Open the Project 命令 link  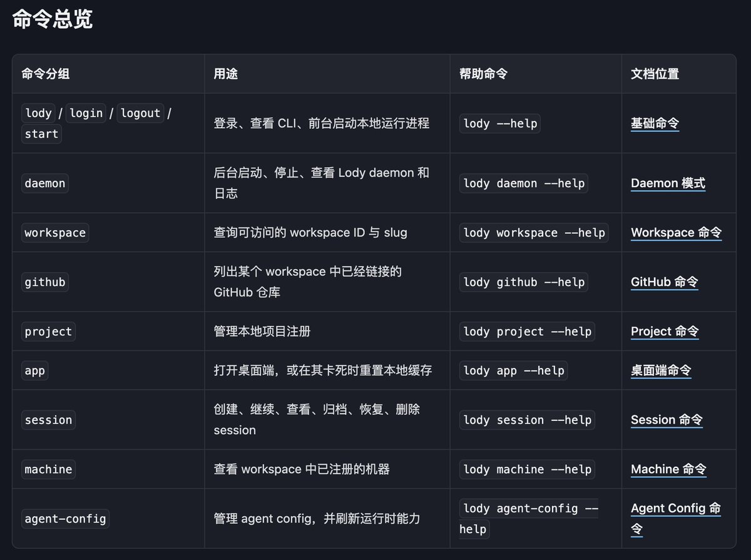point(665,332)
